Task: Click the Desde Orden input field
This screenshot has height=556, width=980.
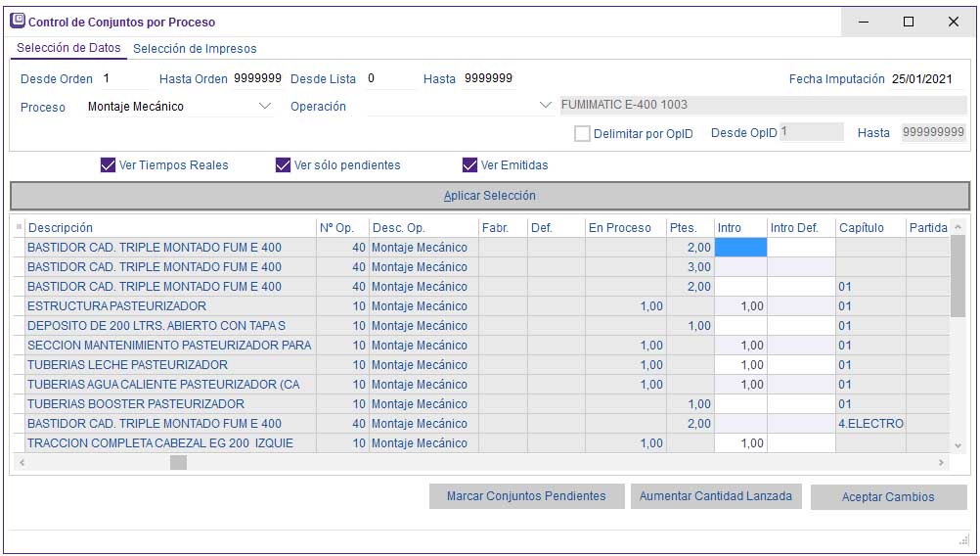Action: pos(122,79)
